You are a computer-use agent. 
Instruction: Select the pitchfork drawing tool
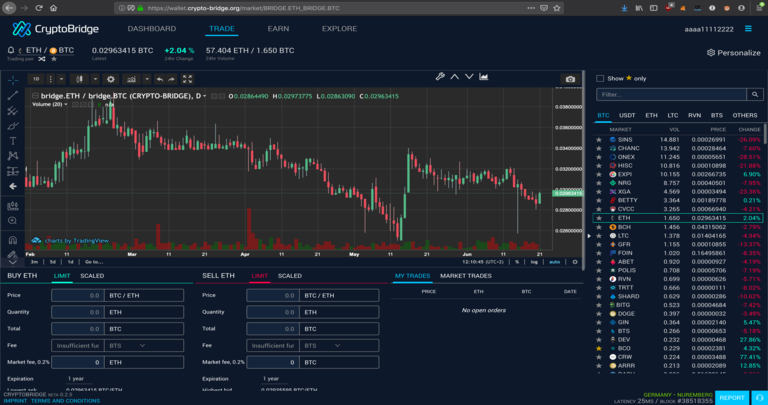[13, 111]
